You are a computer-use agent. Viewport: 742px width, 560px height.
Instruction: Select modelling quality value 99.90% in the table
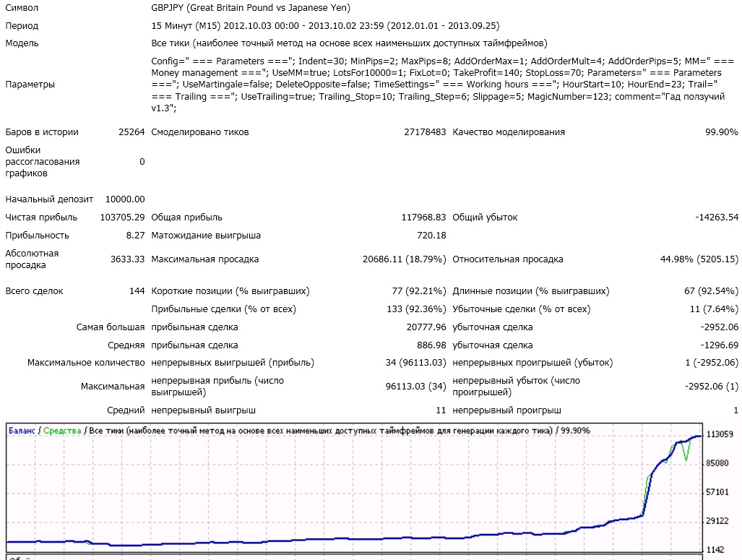[x=722, y=132]
